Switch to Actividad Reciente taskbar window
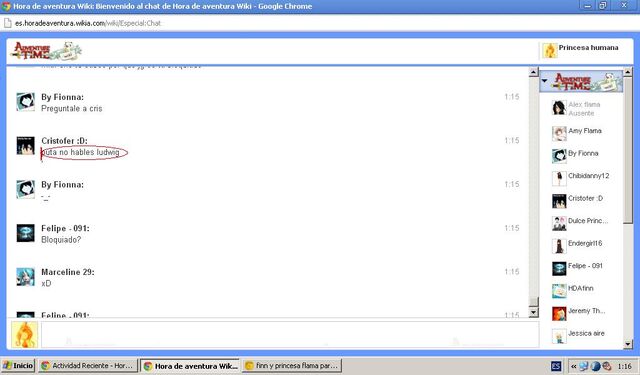This screenshot has width=640, height=375. point(88,366)
